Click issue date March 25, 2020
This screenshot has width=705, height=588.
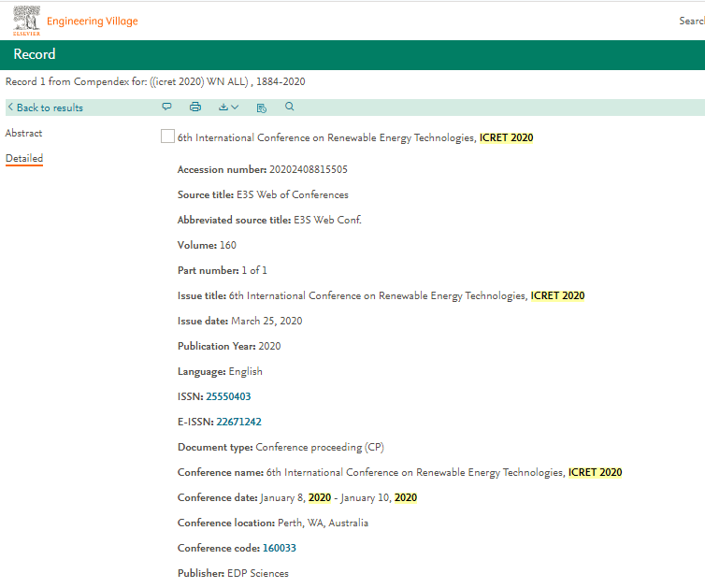(x=266, y=321)
